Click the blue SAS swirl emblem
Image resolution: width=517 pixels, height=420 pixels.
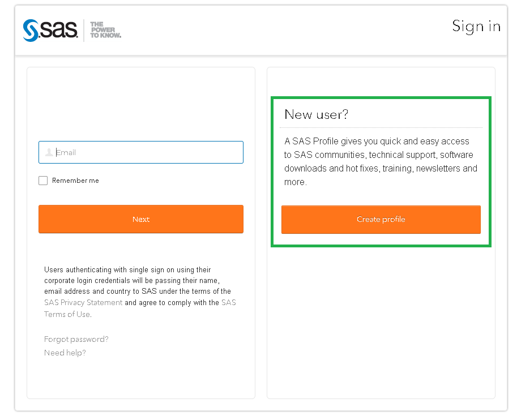tap(31, 31)
